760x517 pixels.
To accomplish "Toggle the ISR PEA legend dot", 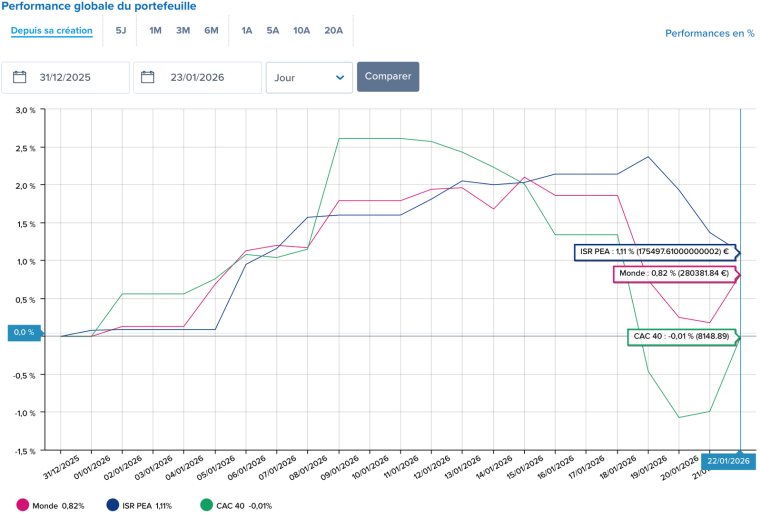I will coord(113,505).
